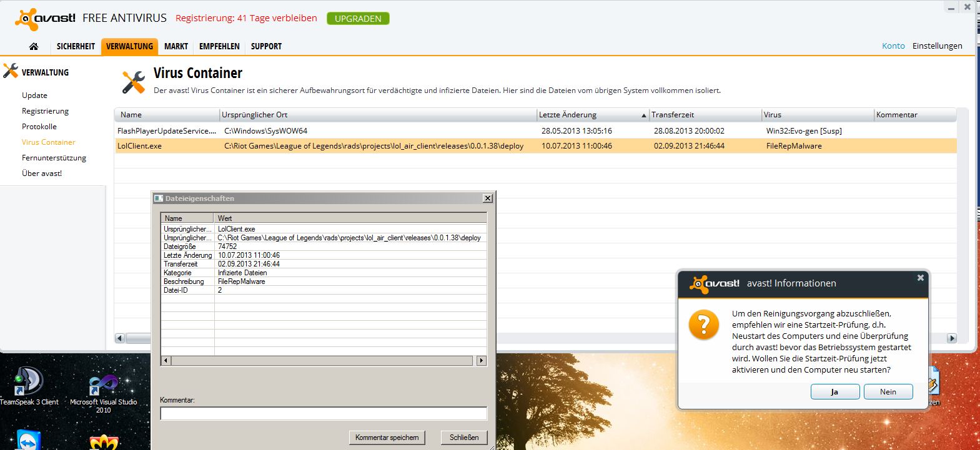Click the avast! logo in header

45,19
